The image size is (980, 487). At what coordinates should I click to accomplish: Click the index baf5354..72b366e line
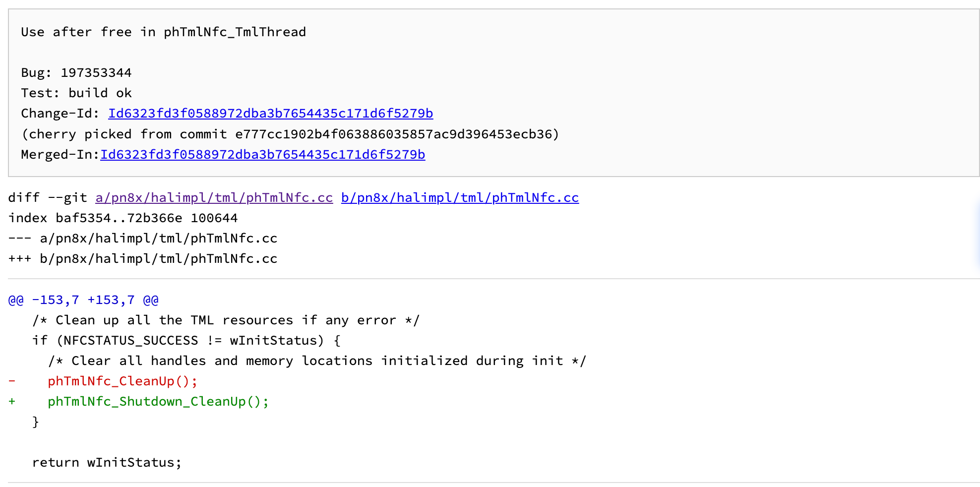[123, 218]
